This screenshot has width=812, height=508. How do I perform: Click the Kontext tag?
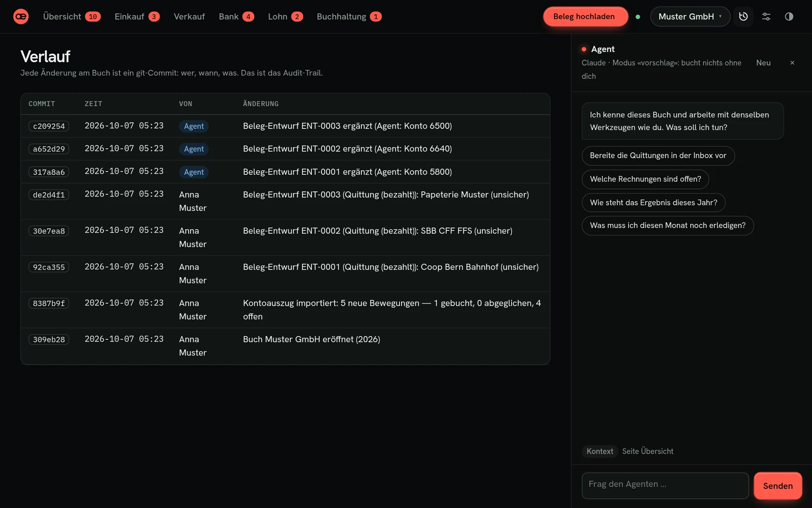pyautogui.click(x=600, y=451)
